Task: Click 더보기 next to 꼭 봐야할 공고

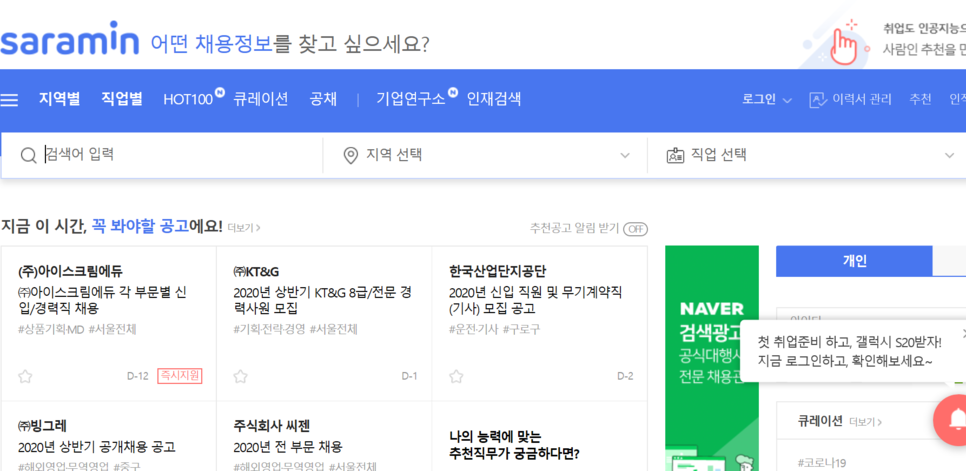Action: pyautogui.click(x=244, y=228)
